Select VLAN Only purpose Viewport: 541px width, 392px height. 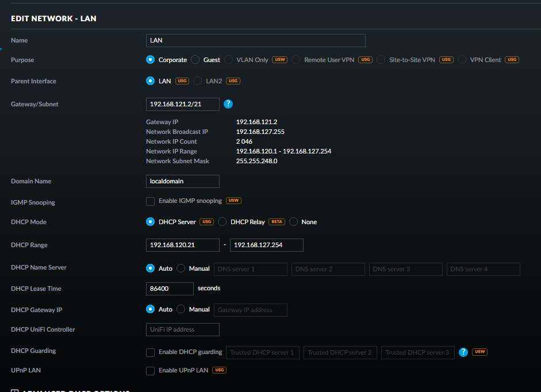tap(228, 60)
